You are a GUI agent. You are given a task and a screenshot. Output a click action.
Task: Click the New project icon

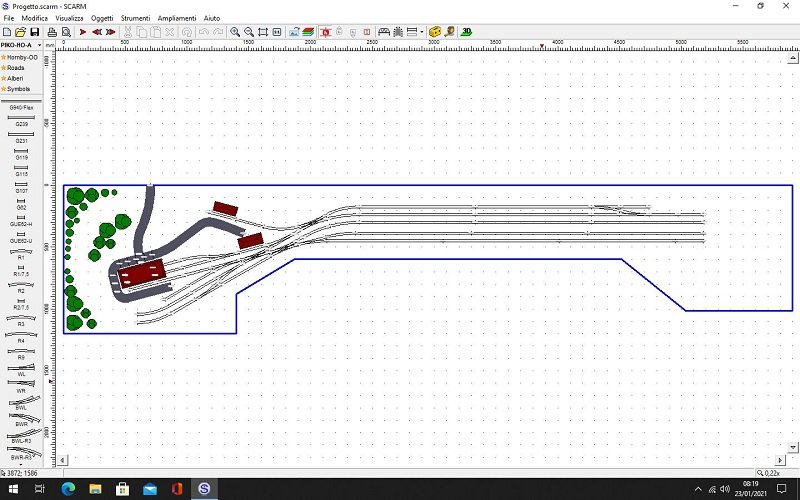tap(7, 32)
